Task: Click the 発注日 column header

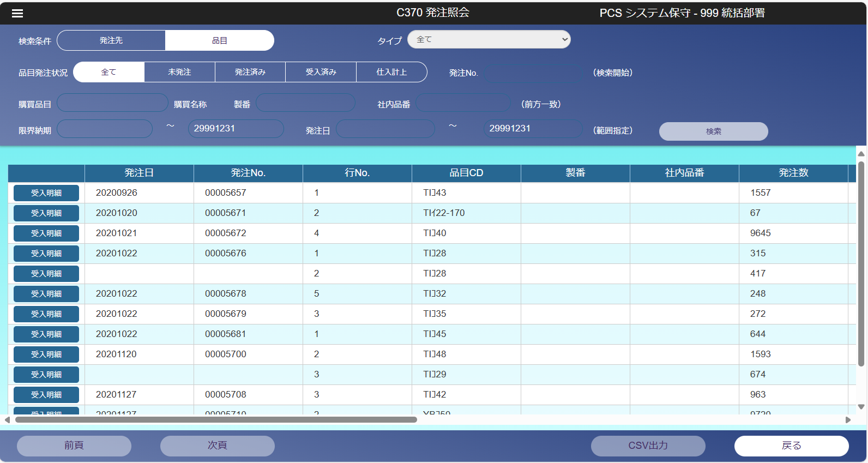Action: pos(139,173)
